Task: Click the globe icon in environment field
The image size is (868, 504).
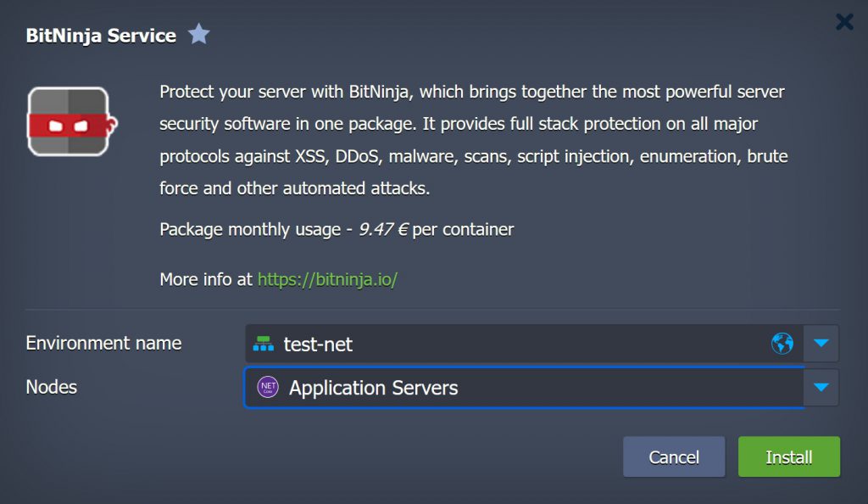Action: click(782, 344)
